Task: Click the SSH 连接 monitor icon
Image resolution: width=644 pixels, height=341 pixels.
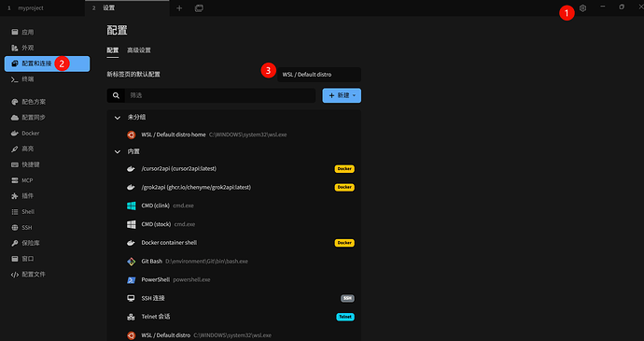Action: [131, 298]
